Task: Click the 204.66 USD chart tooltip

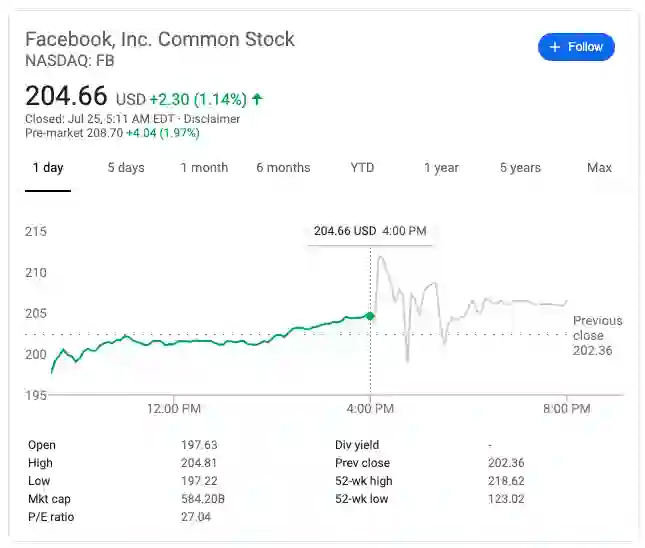Action: [370, 231]
